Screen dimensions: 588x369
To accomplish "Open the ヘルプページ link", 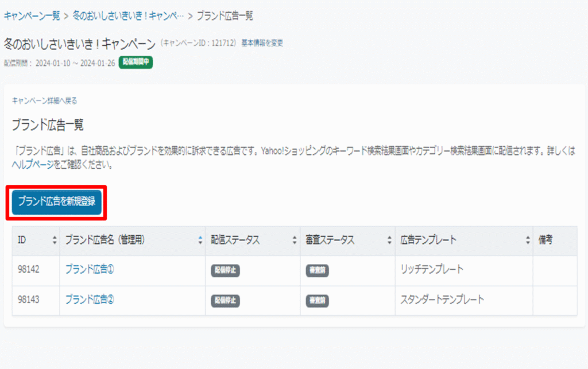I will tap(33, 165).
